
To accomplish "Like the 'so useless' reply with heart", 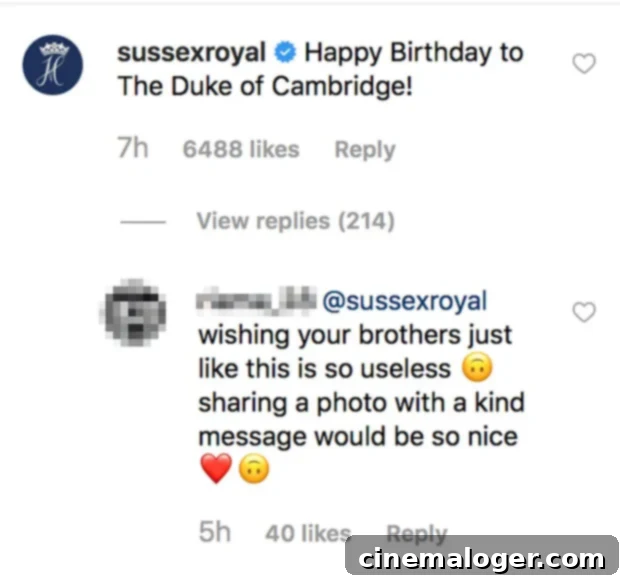I will pos(584,312).
